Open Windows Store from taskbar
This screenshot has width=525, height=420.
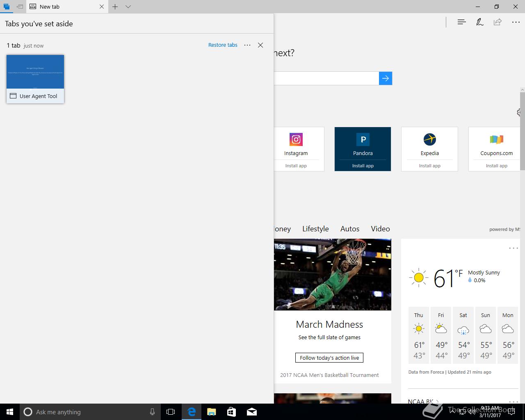point(232,412)
